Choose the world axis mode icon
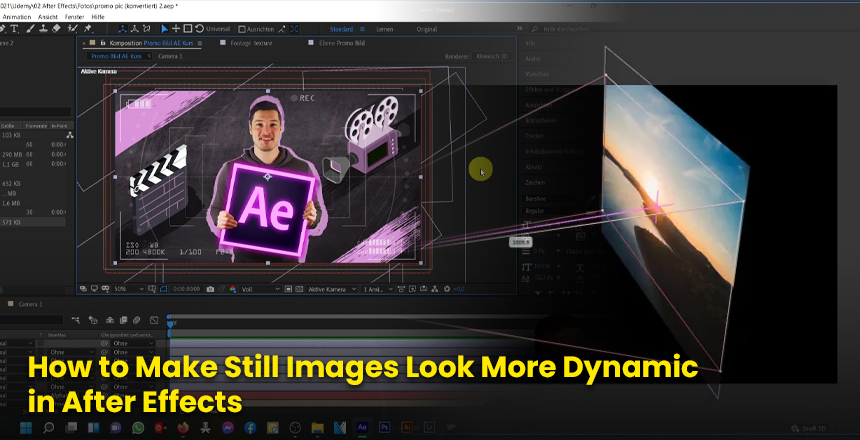Viewport: 860px width, 440px height. [x=135, y=29]
